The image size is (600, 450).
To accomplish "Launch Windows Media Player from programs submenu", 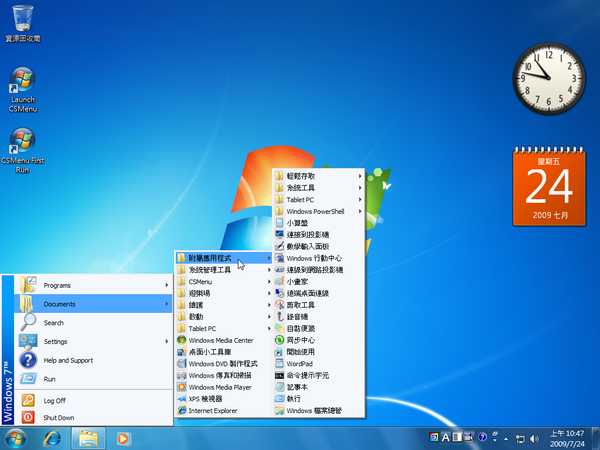I will point(223,387).
